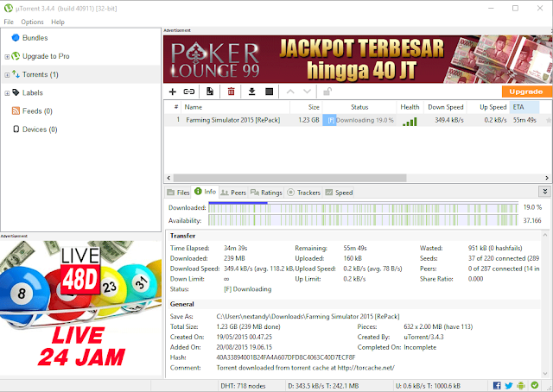Screen dimensions: 553x392
Task: Click the LIVE 48D lottery balls advertisement
Action: (80, 307)
